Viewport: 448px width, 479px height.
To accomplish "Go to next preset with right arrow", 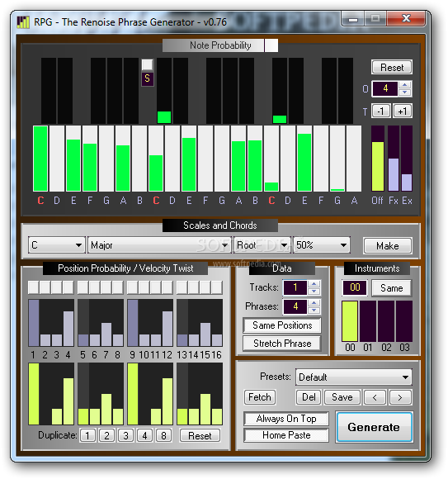I will 400,397.
